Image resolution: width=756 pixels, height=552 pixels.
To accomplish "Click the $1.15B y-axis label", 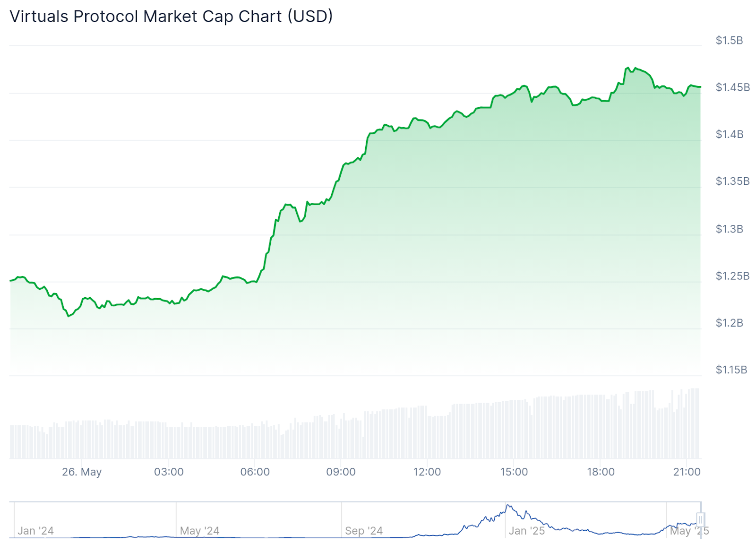I will click(x=731, y=370).
